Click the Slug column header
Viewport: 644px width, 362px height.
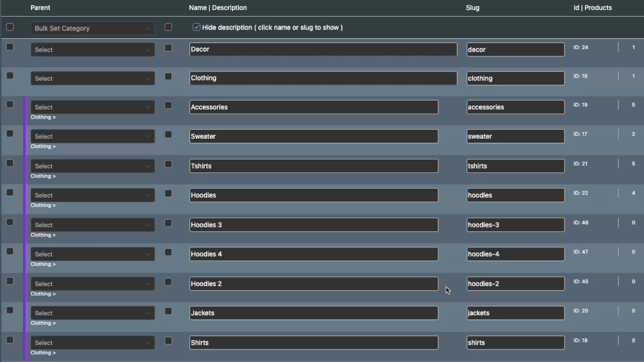(x=472, y=8)
